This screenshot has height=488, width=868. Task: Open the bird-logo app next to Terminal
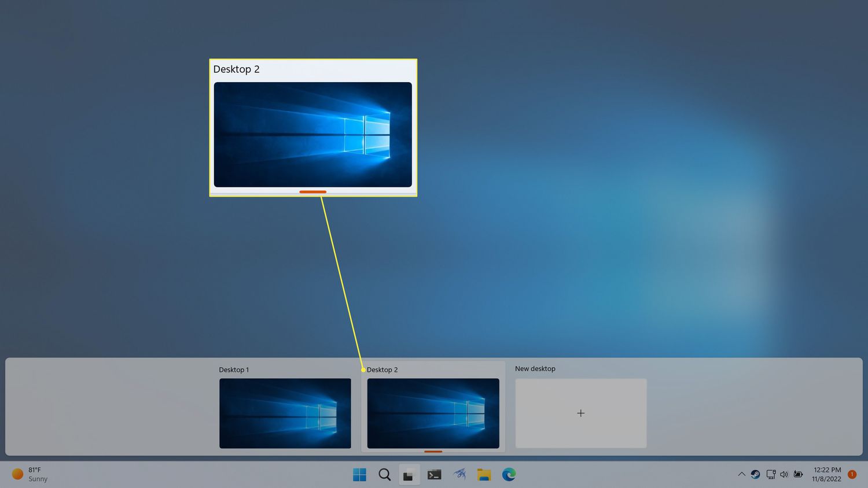tap(459, 475)
